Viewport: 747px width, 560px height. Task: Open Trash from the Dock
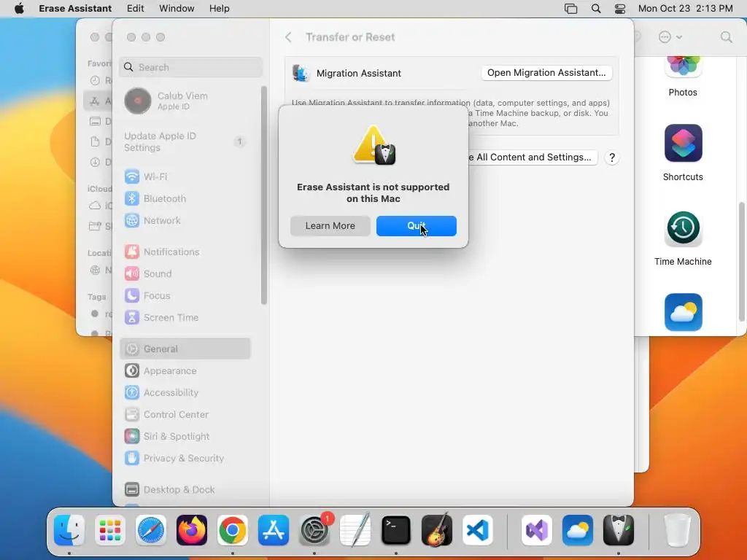(678, 530)
